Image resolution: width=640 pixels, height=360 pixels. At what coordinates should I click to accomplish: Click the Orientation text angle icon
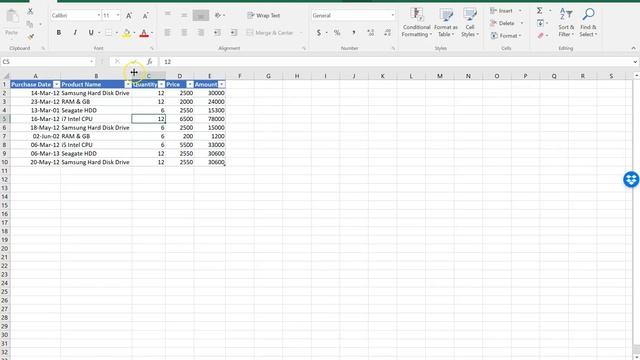pyautogui.click(x=218, y=16)
